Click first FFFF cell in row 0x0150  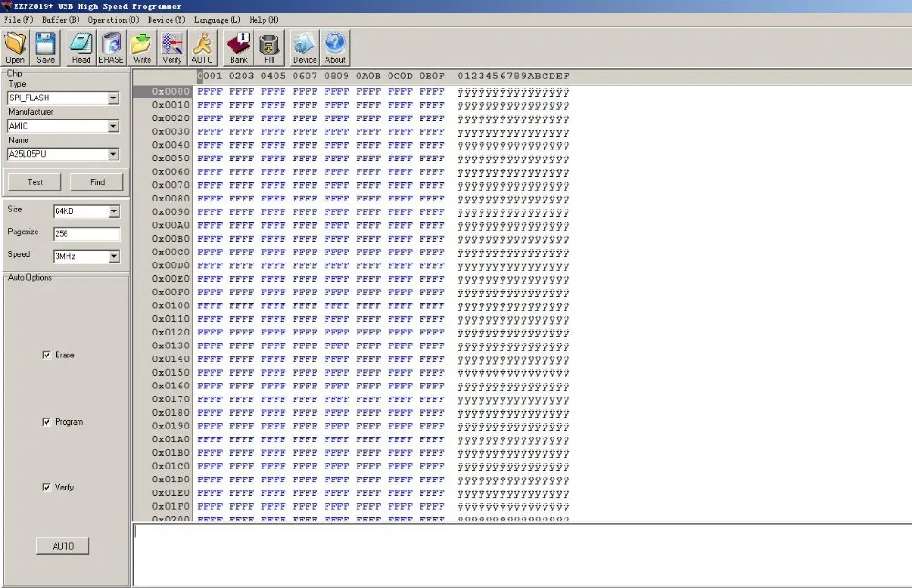coord(210,373)
